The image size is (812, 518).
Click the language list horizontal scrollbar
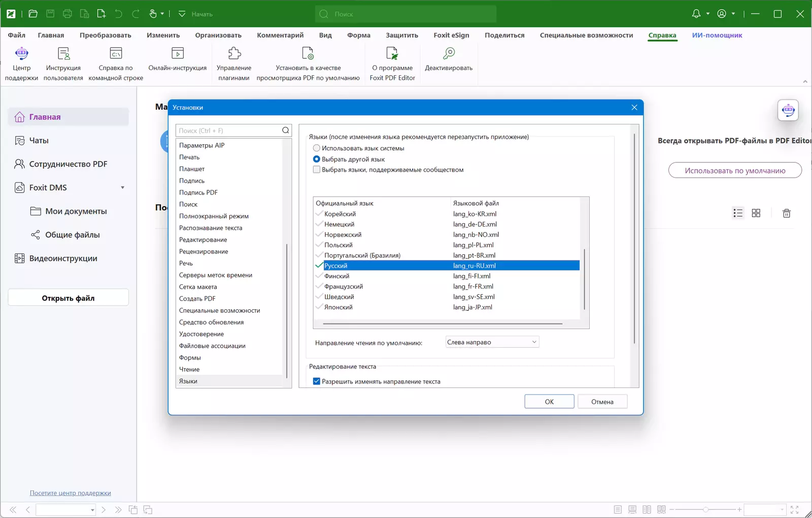(x=443, y=323)
